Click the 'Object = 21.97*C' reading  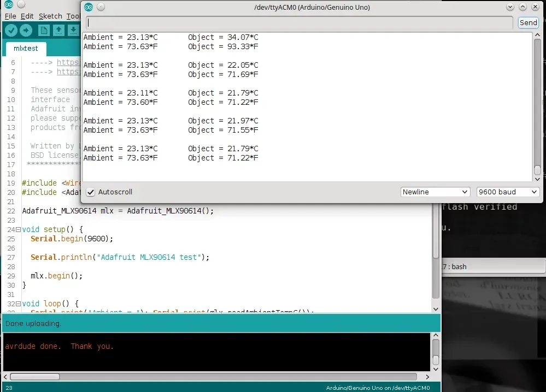tap(223, 121)
